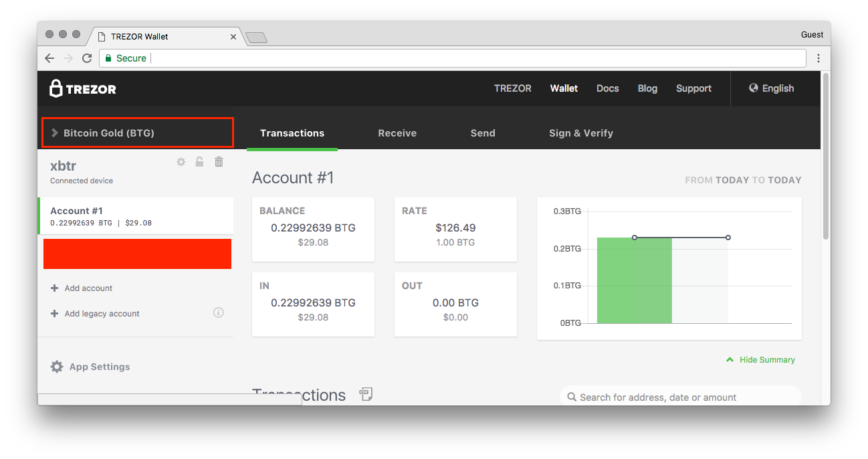Image resolution: width=868 pixels, height=459 pixels.
Task: Click the green Secure lock icon
Action: click(x=108, y=58)
